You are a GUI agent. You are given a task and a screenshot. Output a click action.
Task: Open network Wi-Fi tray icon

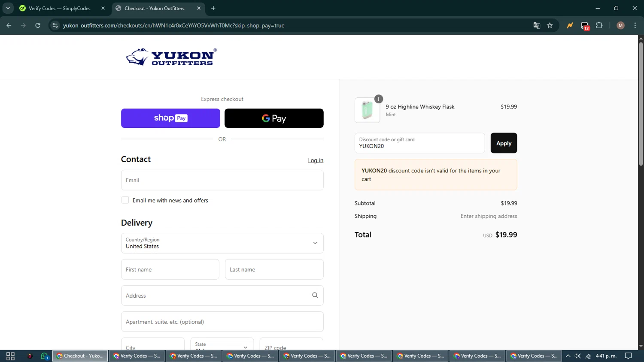tap(588, 356)
